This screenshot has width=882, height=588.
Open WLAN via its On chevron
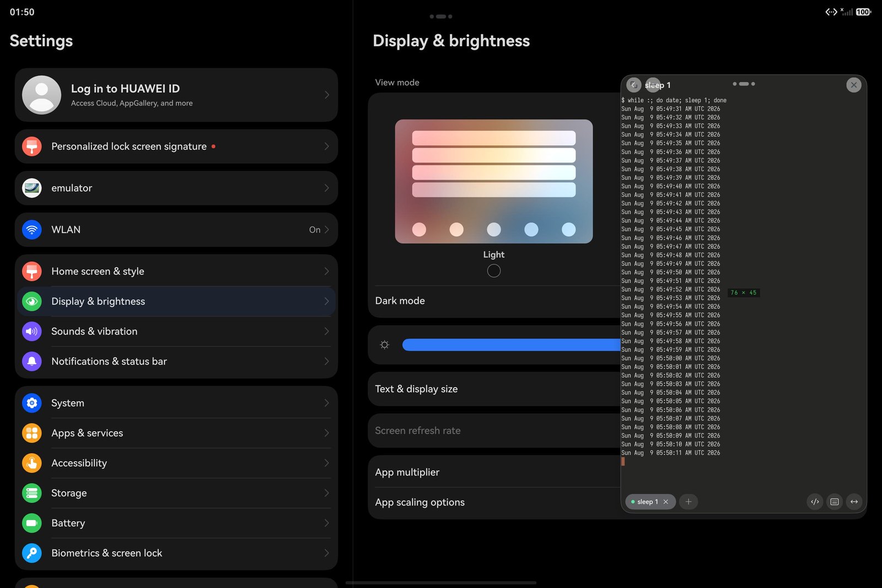click(326, 230)
